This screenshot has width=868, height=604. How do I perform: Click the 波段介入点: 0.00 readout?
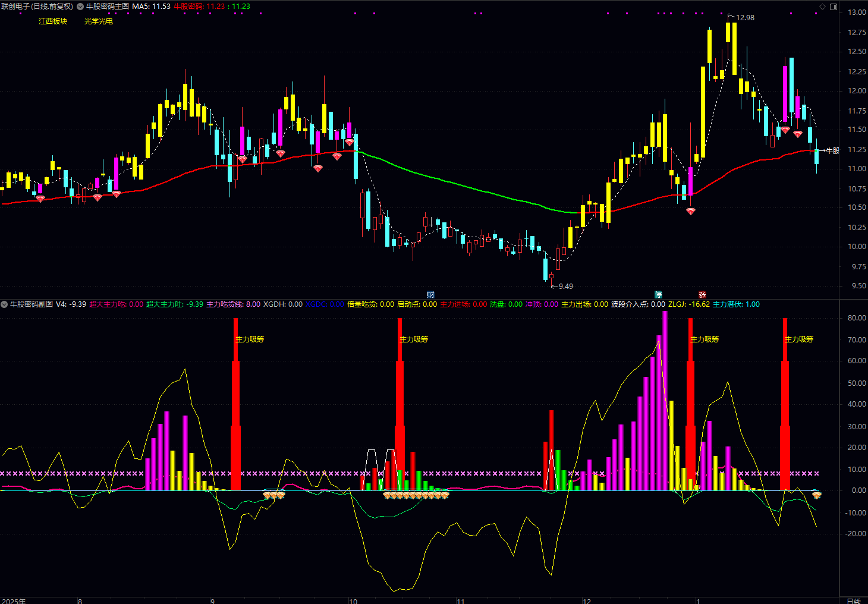[638, 304]
